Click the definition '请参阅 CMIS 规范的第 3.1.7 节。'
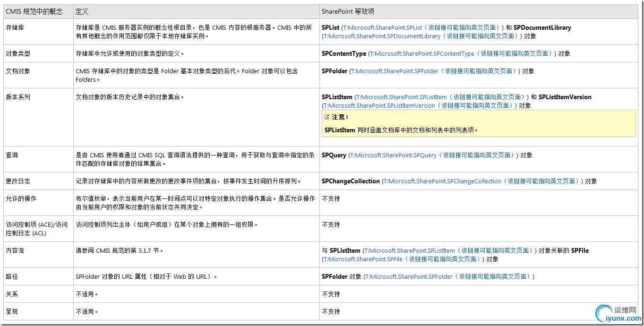This screenshot has width=644, height=326. (120, 251)
